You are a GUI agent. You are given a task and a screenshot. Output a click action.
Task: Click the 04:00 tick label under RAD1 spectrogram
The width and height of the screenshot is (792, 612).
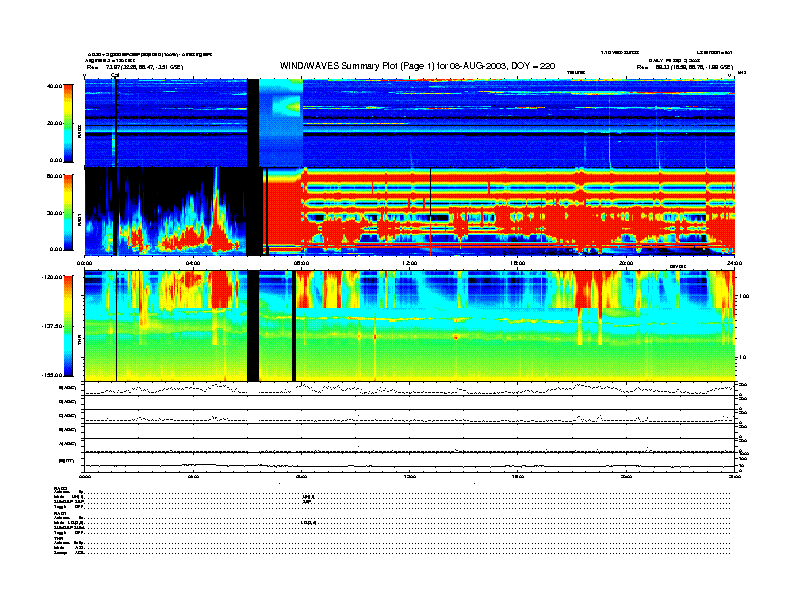(x=193, y=263)
